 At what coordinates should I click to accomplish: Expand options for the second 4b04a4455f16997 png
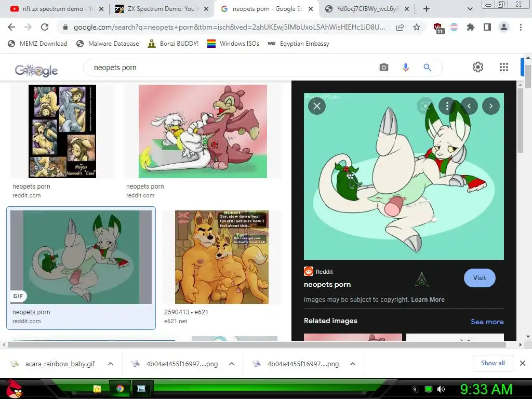coord(353,364)
